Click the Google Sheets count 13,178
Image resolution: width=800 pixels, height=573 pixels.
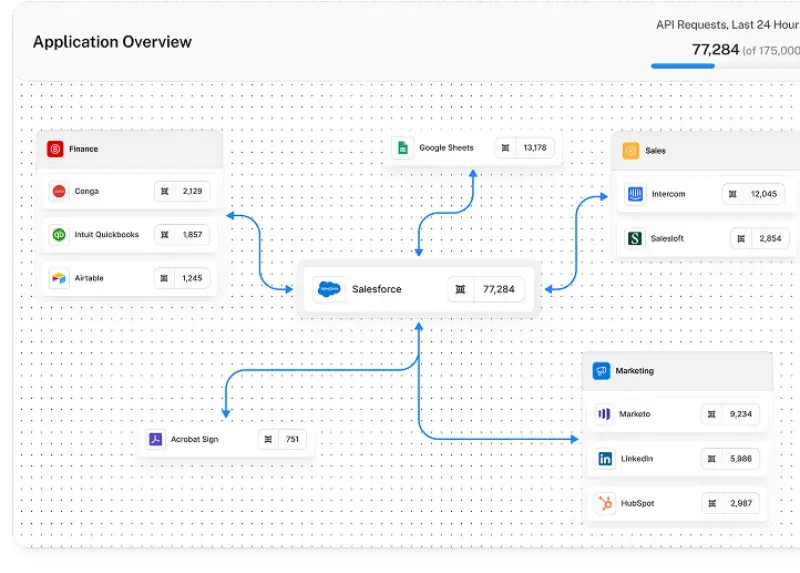[x=535, y=148]
